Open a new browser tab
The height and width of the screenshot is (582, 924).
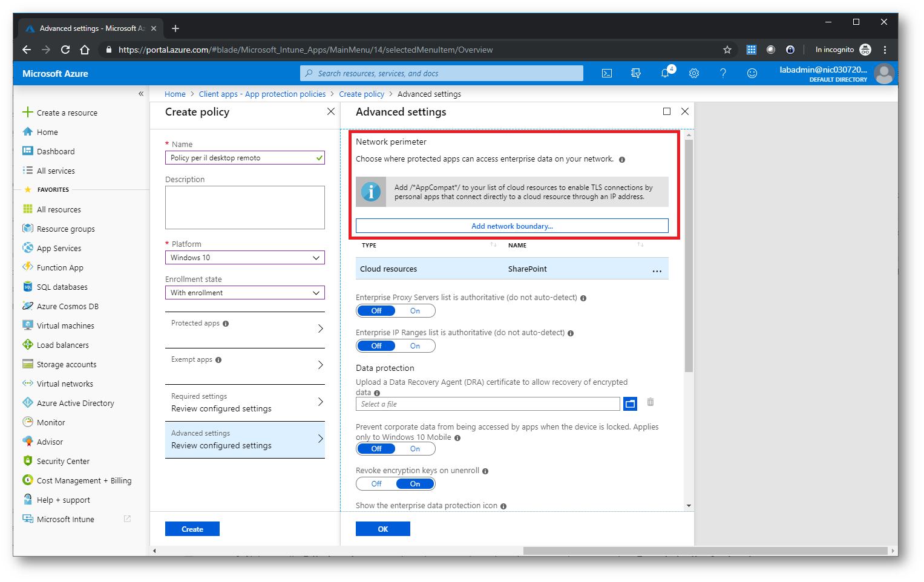click(175, 28)
